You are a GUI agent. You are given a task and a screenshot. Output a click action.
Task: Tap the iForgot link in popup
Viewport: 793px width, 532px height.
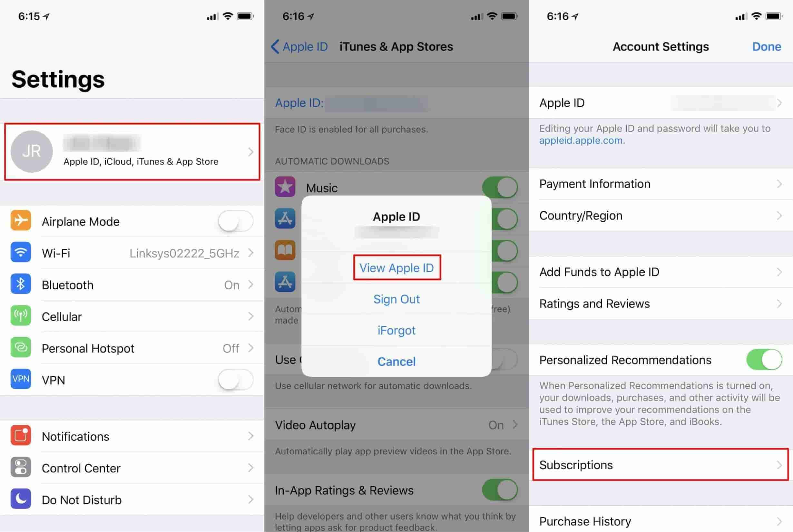[x=397, y=330]
